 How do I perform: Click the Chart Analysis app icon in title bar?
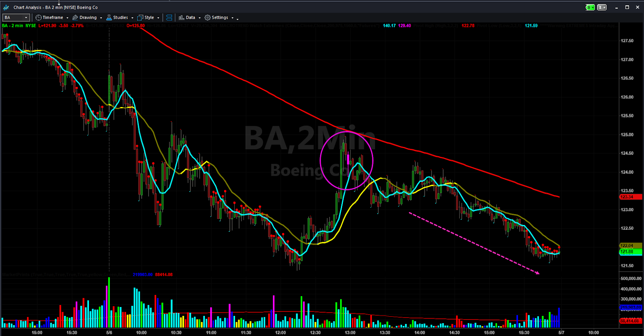(6, 7)
